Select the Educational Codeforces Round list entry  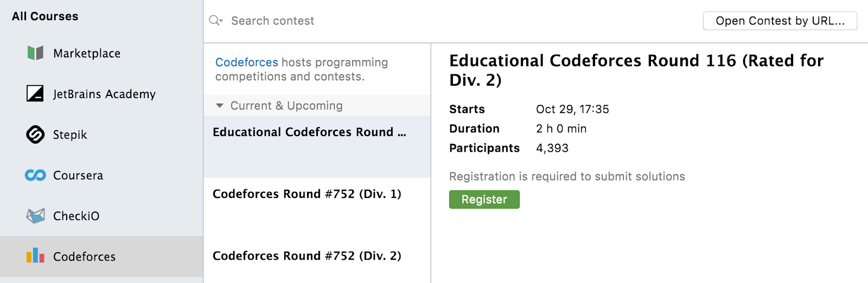[x=309, y=133]
